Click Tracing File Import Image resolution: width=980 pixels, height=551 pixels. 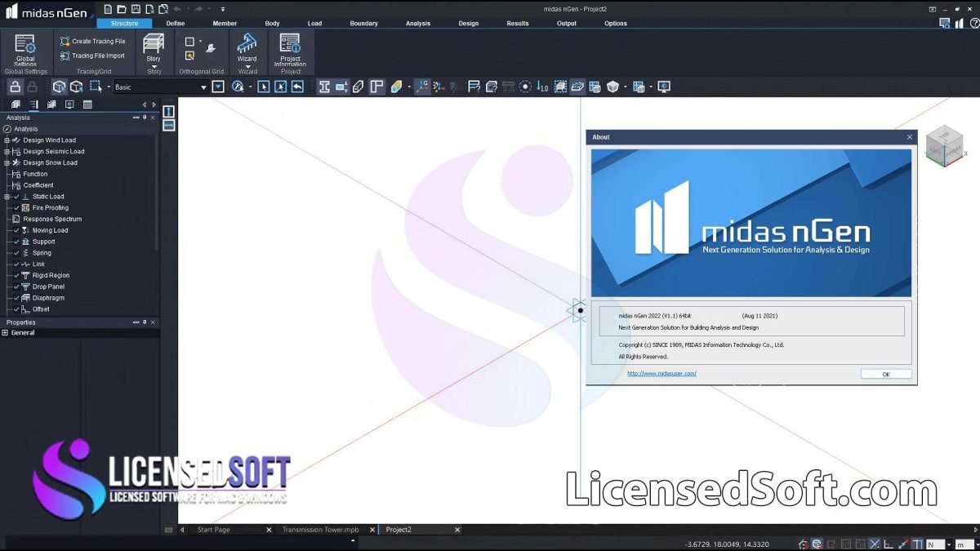[x=92, y=56]
